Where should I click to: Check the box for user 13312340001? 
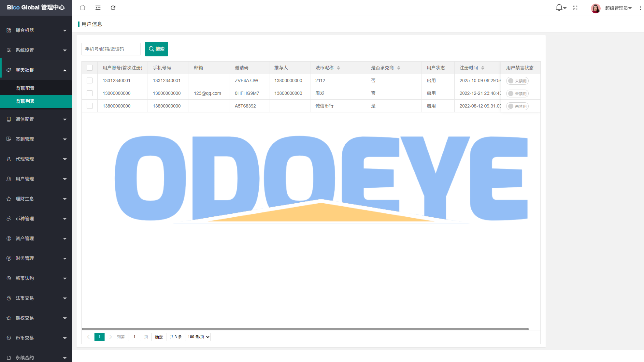pos(90,80)
